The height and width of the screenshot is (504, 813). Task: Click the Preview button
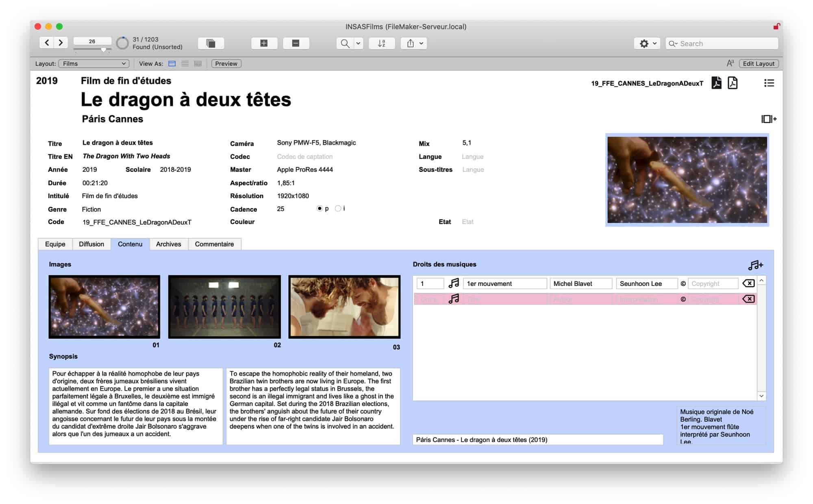[x=226, y=64]
